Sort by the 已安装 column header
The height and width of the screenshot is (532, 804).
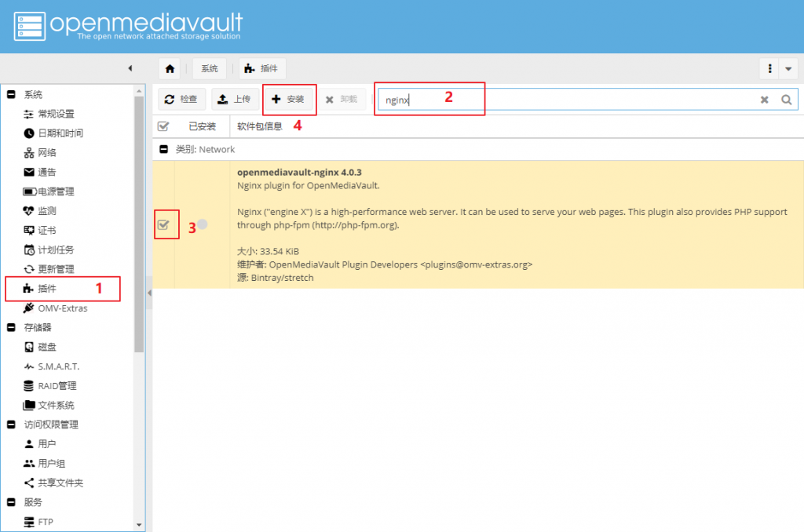coord(202,126)
